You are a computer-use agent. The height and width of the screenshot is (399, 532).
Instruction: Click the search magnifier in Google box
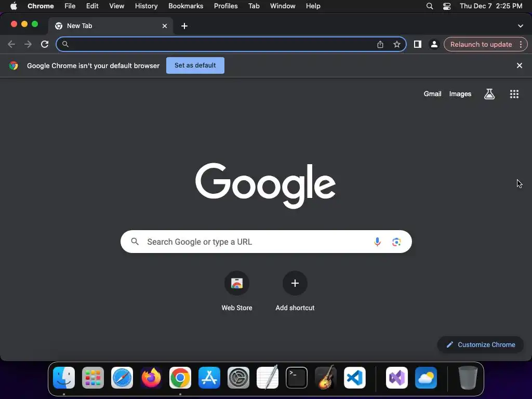tap(135, 242)
